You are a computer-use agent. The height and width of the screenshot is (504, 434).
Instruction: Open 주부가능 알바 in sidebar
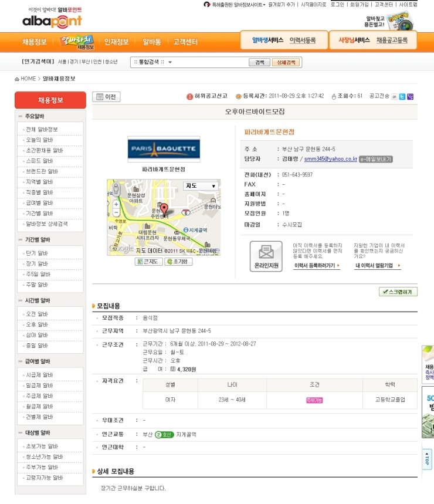[42, 468]
